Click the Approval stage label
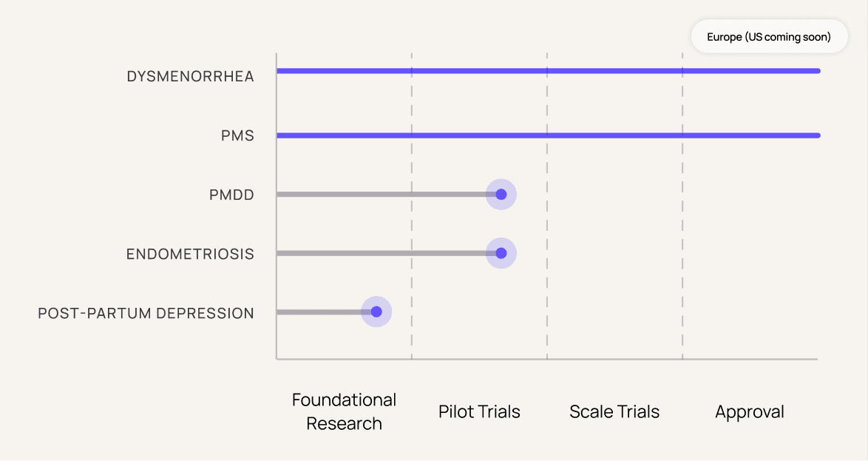868x461 pixels. (x=750, y=411)
